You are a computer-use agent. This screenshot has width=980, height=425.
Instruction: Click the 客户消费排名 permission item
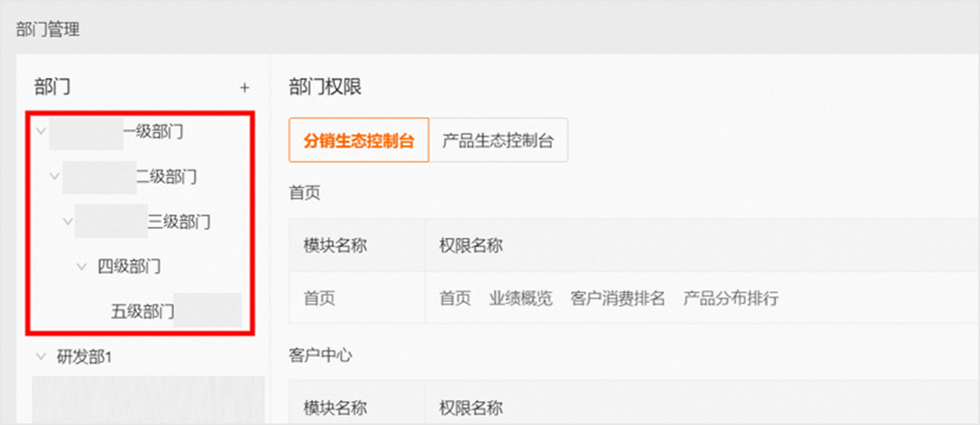(618, 298)
